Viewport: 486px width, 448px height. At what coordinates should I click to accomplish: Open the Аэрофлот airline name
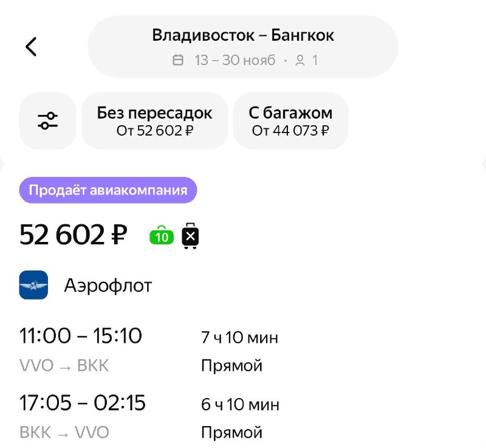click(x=108, y=285)
